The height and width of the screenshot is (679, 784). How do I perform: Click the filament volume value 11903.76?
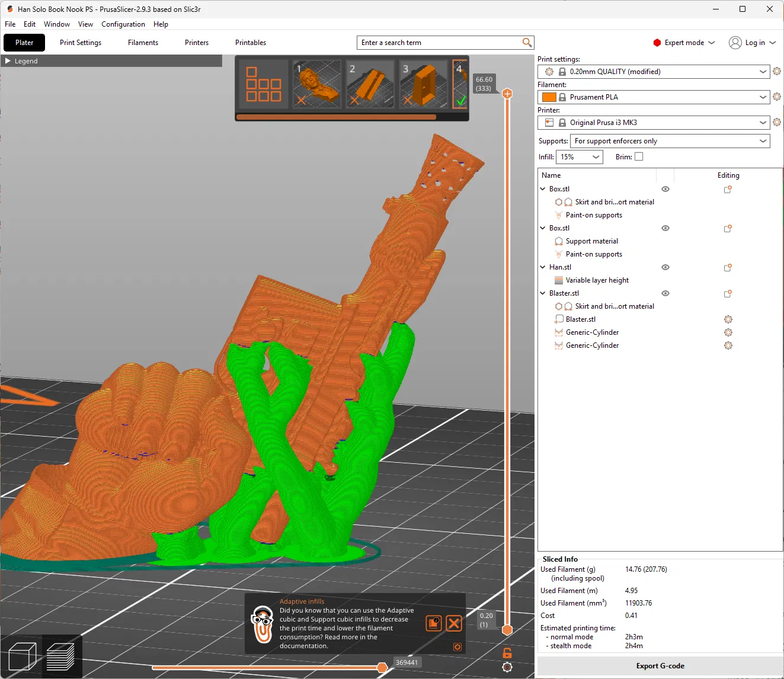click(638, 603)
